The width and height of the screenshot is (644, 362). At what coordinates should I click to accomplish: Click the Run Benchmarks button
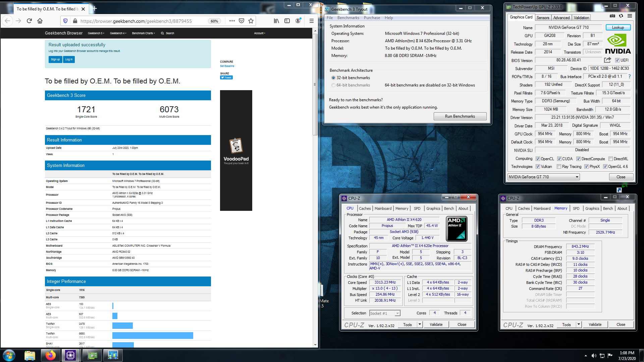(x=460, y=116)
